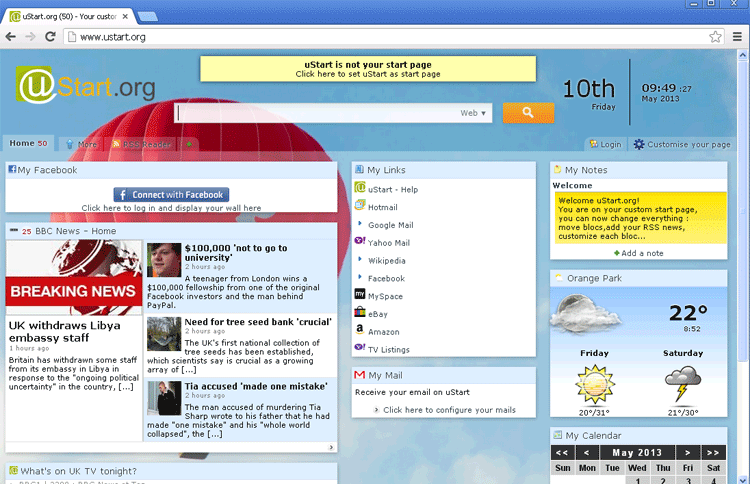Click the Yahoo Mail icon in My Links
750x484 pixels.
point(360,241)
